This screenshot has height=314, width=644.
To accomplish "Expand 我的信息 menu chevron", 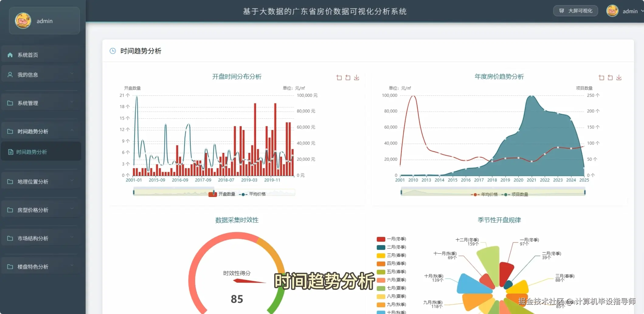I will pyautogui.click(x=72, y=73).
